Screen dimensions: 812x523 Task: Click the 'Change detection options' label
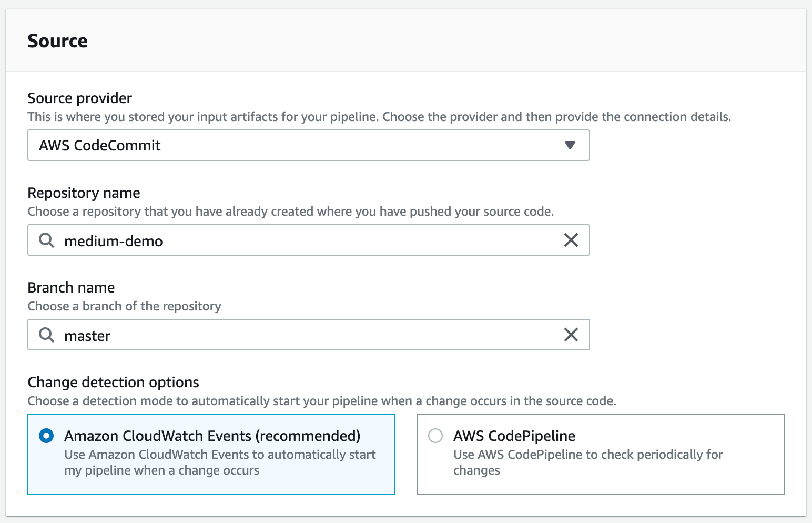pos(113,382)
